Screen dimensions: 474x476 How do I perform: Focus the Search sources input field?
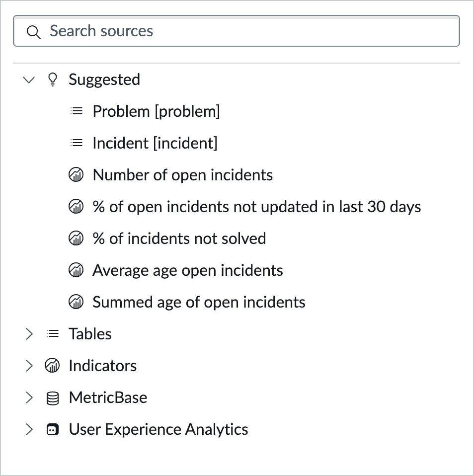[x=248, y=31]
